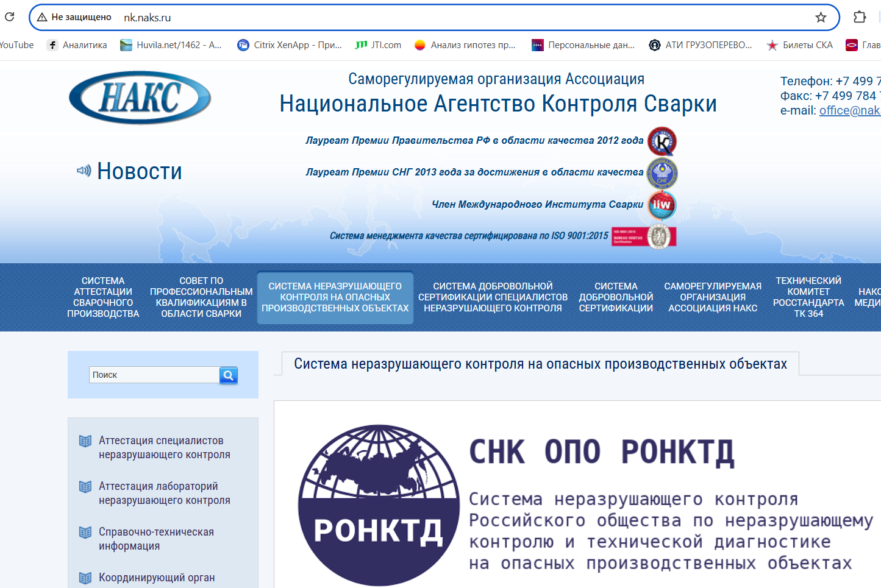Open the Билеты СКА bookmark
Screen dimensions: 881x588
click(x=800, y=45)
